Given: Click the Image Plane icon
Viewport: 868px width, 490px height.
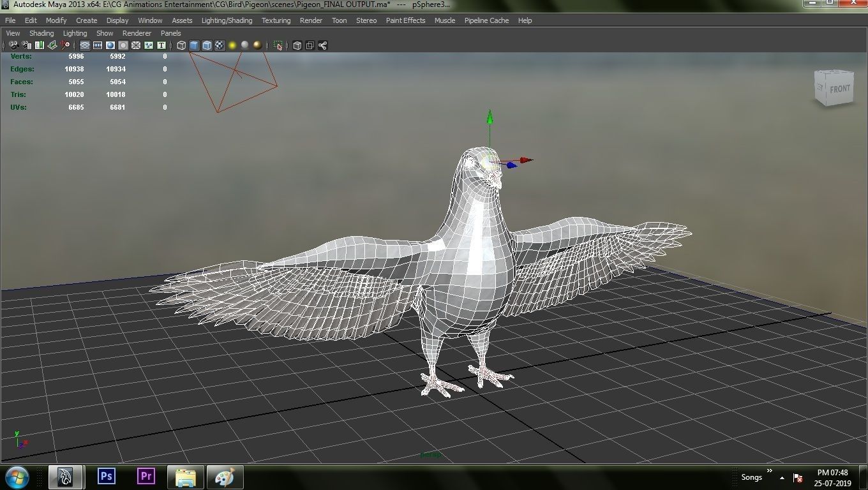Looking at the screenshot, I should [52, 45].
